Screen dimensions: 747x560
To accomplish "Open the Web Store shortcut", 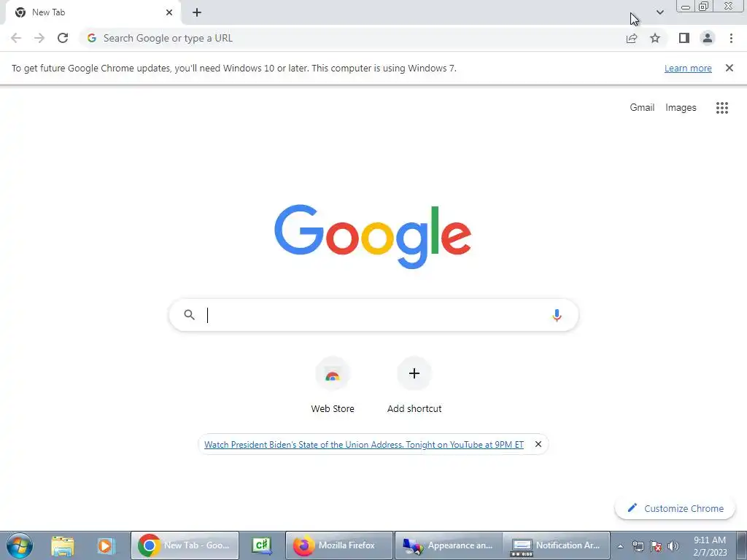I will click(333, 385).
